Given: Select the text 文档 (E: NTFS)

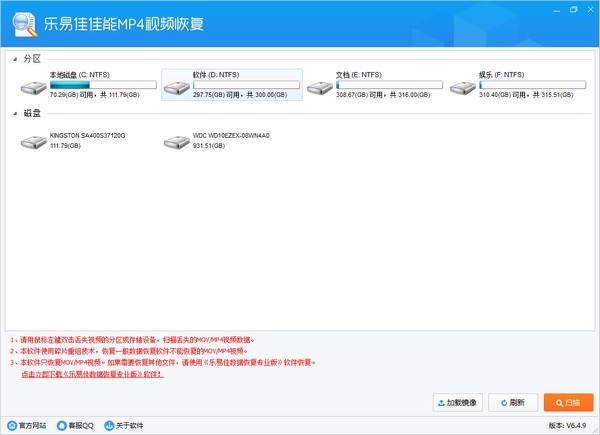Looking at the screenshot, I should (359, 75).
